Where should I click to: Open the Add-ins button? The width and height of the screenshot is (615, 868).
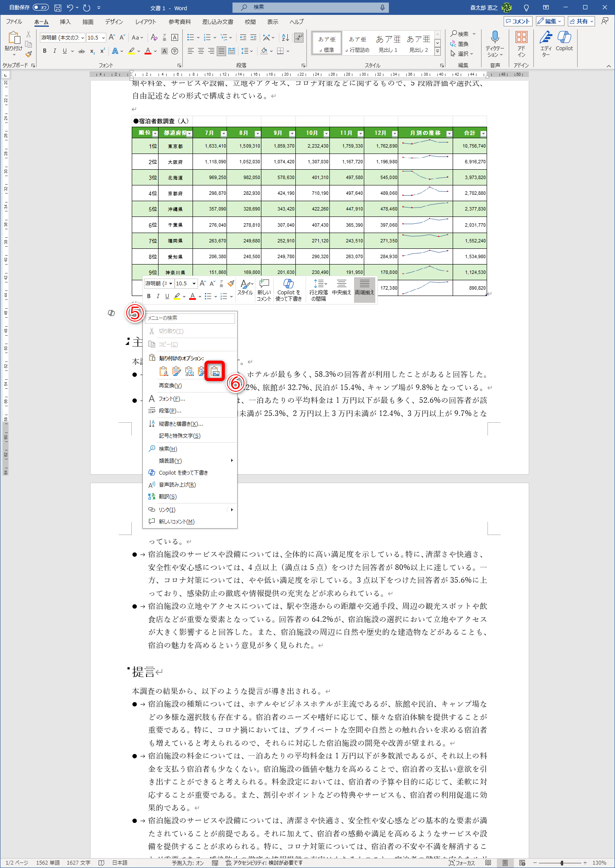pyautogui.click(x=521, y=44)
